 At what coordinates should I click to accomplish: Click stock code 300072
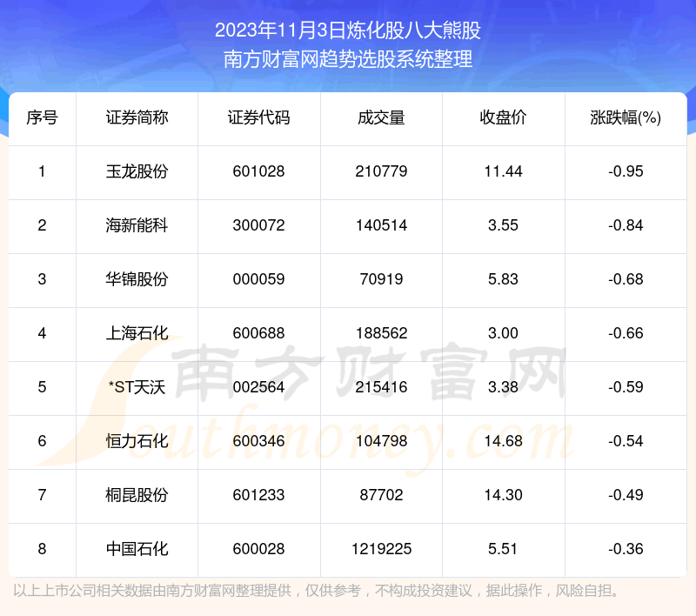pyautogui.click(x=258, y=225)
